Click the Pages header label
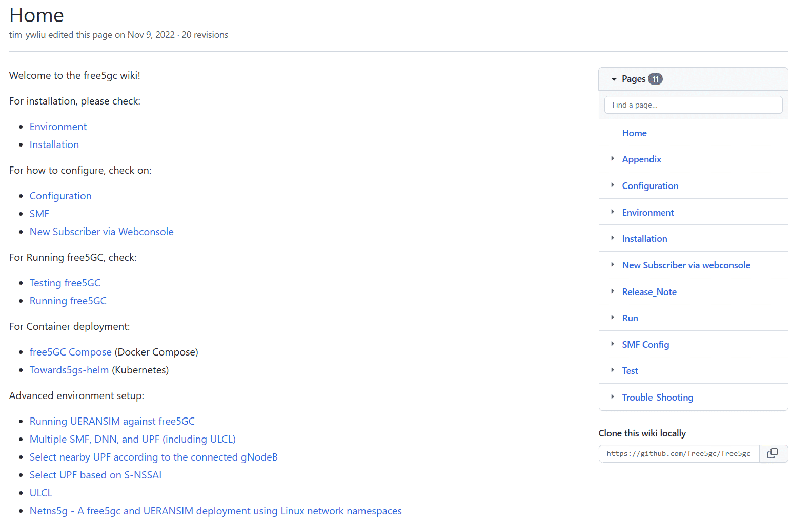Image resolution: width=812 pixels, height=522 pixels. [x=634, y=79]
